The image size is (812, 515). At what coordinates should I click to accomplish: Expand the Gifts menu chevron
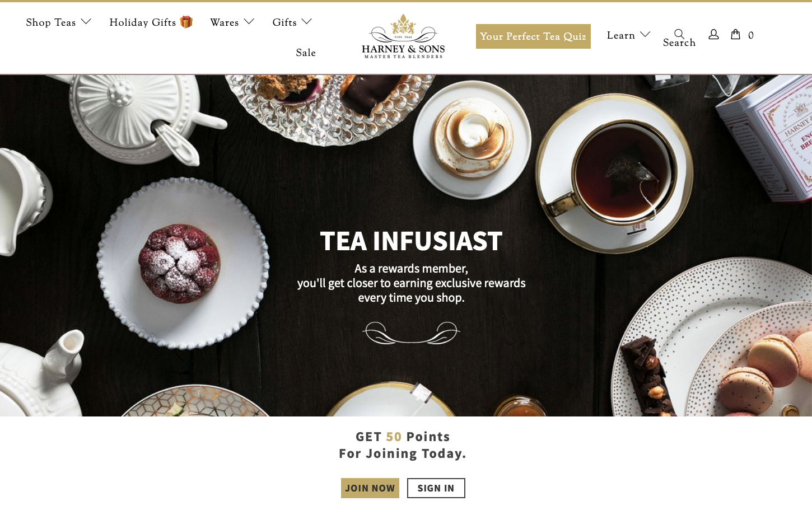pyautogui.click(x=306, y=22)
